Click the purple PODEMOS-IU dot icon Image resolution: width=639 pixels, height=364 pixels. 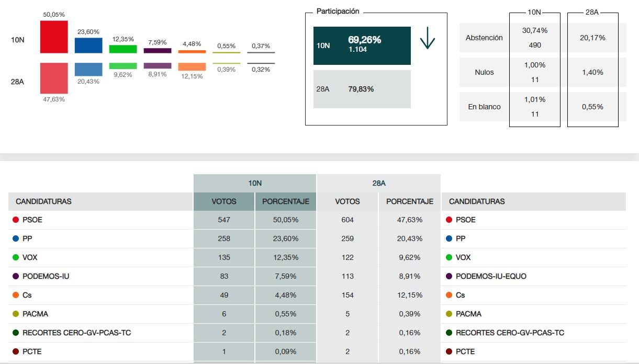tap(16, 277)
